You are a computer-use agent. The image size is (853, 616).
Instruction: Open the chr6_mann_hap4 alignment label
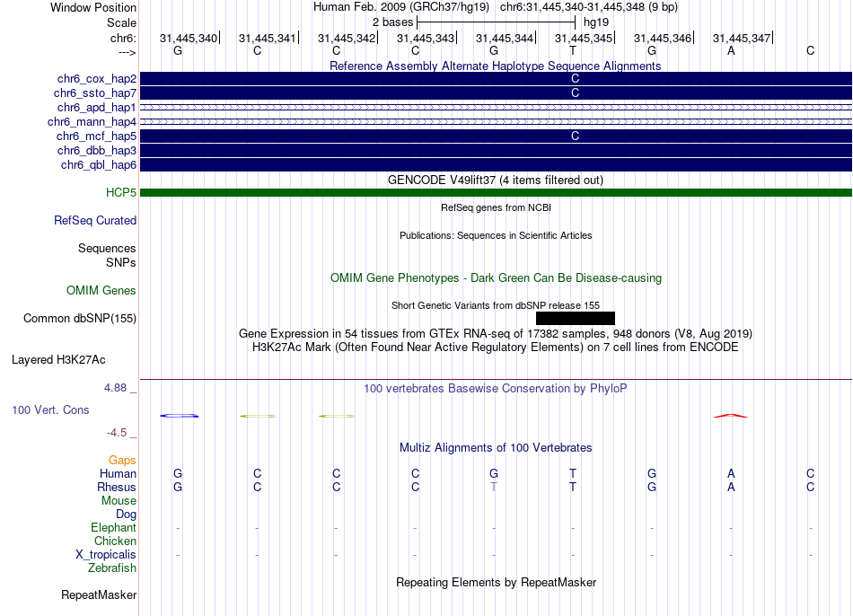[x=92, y=122]
